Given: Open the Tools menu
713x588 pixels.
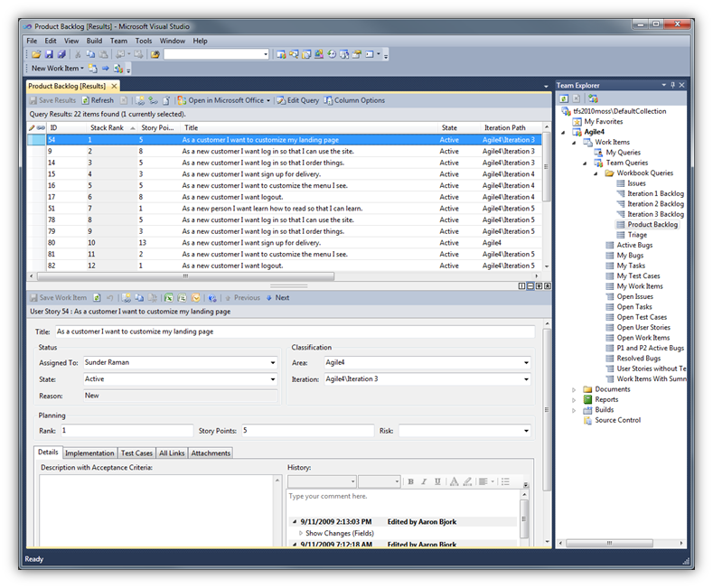Looking at the screenshot, I should click(144, 41).
